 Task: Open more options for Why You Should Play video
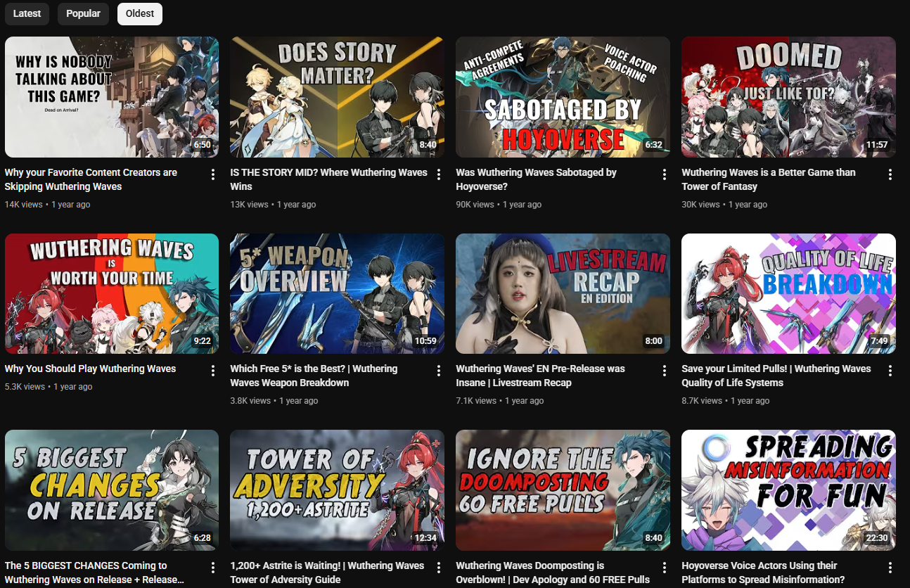tap(213, 371)
